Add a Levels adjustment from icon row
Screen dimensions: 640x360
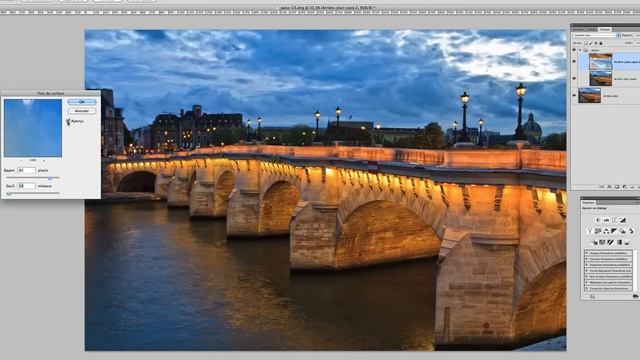coord(607,220)
